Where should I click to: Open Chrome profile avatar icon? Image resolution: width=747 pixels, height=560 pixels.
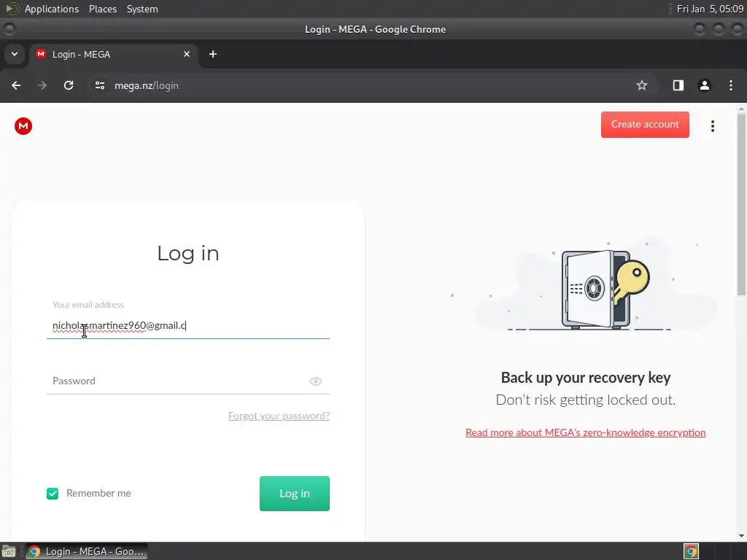(704, 86)
